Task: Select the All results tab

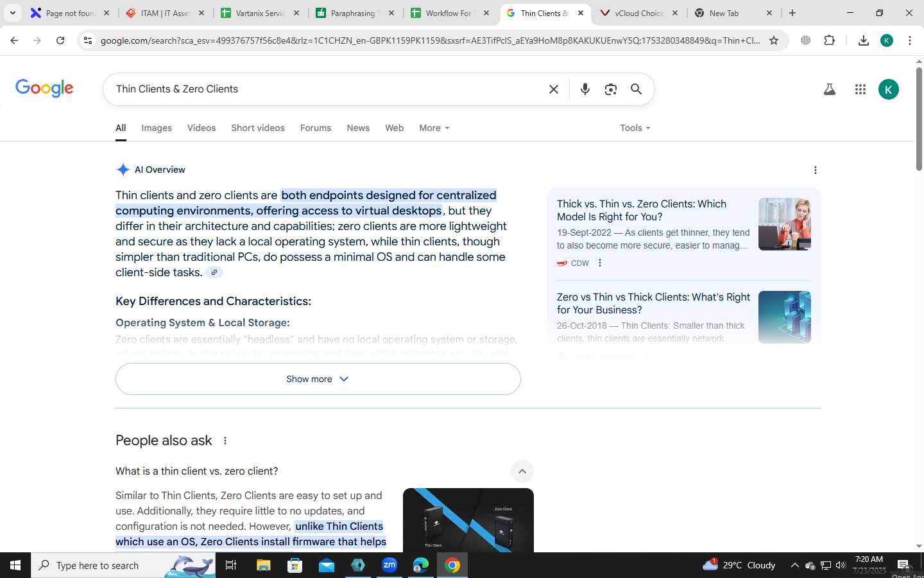Action: 121,128
